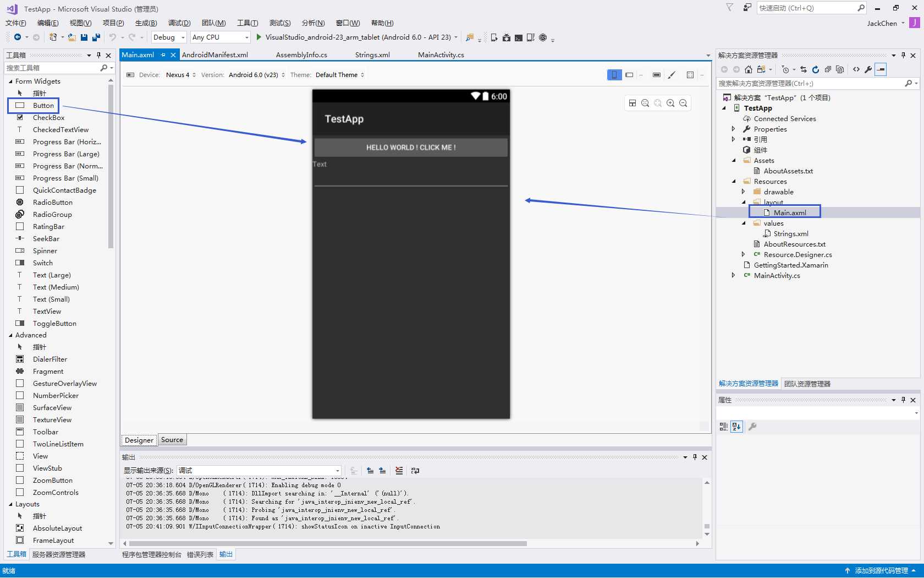
Task: Click the save all toolbar icon
Action: point(96,37)
